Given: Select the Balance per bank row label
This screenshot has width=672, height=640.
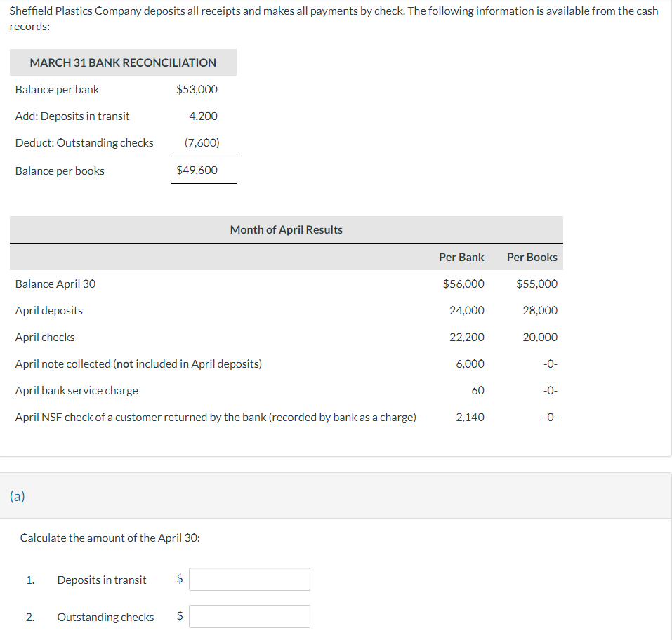Looking at the screenshot, I should (x=57, y=89).
